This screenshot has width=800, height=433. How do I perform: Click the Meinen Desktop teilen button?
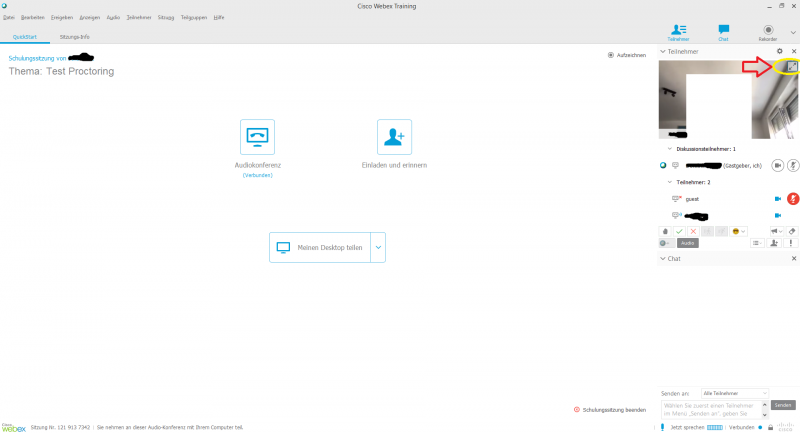pos(319,247)
